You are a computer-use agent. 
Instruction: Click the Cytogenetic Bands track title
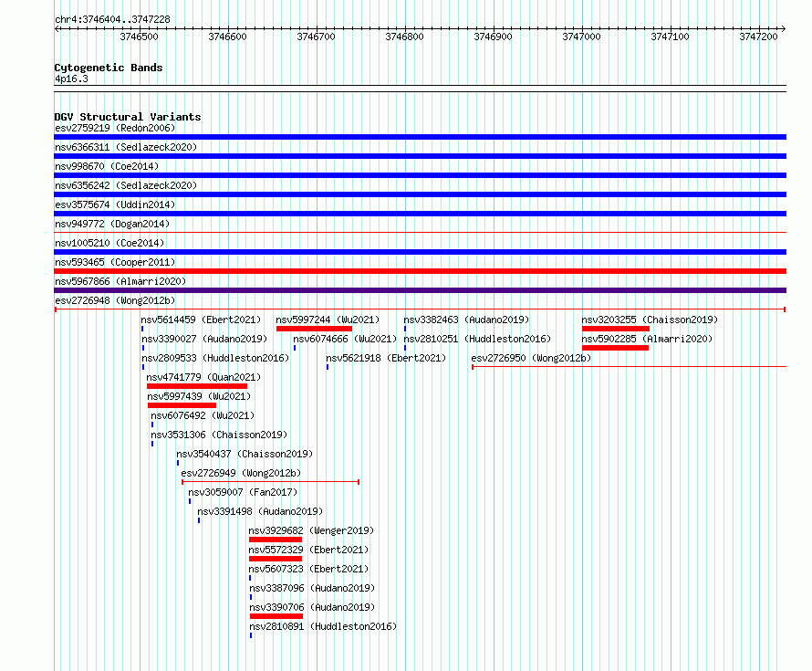(109, 68)
